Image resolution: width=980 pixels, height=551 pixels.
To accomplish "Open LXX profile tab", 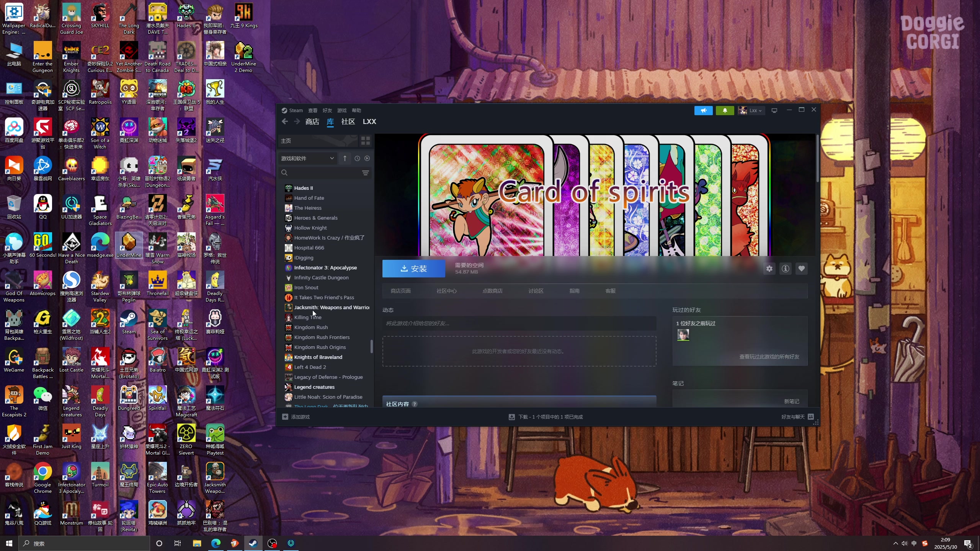I will 369,122.
